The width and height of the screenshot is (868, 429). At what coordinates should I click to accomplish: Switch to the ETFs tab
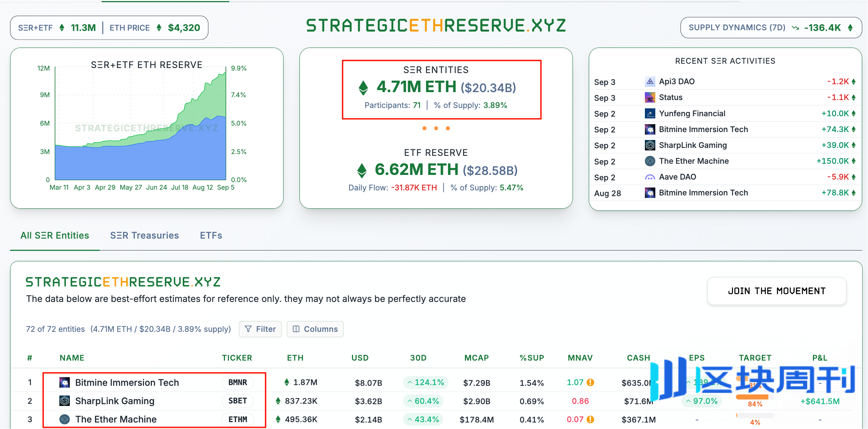click(211, 235)
